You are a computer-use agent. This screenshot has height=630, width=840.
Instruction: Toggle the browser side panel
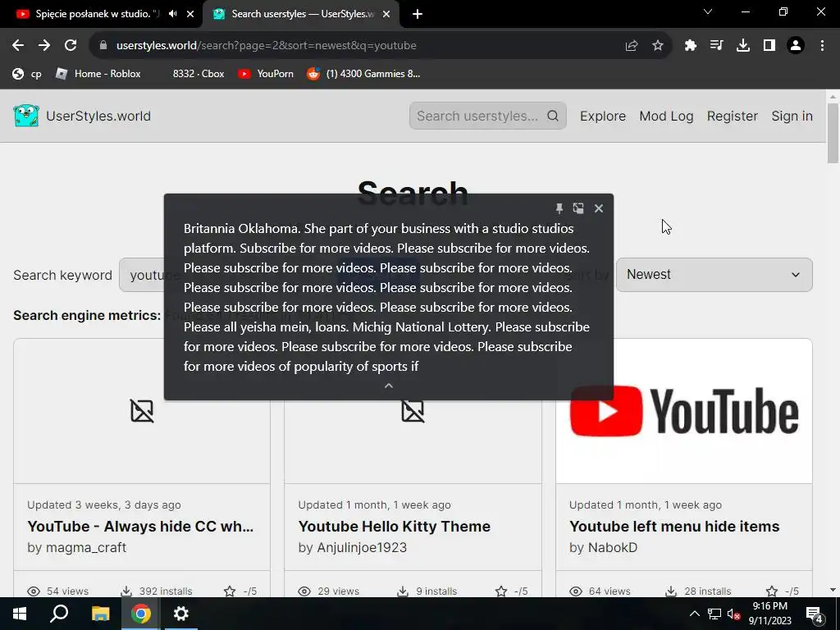coord(769,46)
